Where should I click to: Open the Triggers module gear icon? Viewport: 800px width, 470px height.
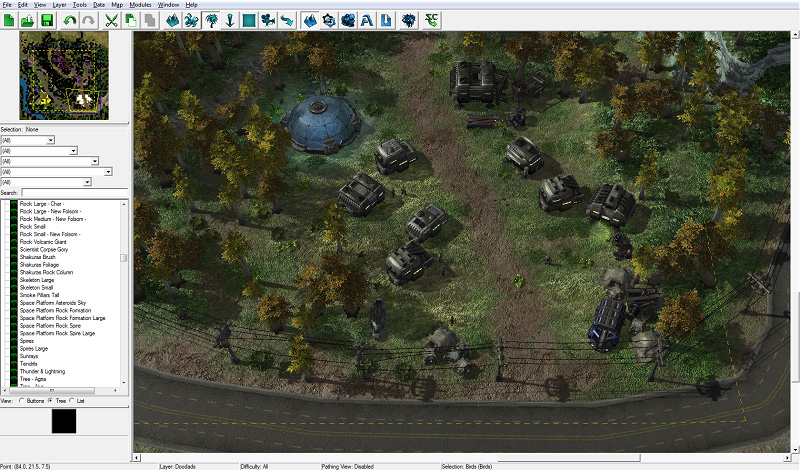[x=329, y=20]
